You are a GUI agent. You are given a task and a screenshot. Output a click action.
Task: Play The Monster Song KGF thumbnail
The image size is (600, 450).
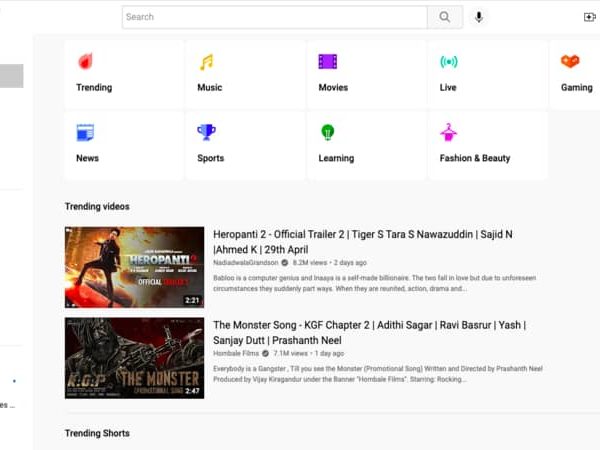point(134,358)
